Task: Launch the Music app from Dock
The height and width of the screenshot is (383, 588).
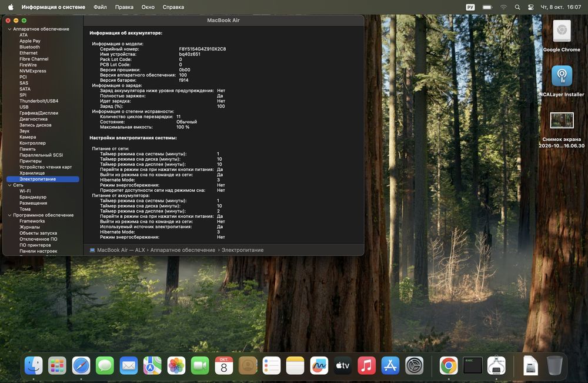Action: tap(366, 365)
